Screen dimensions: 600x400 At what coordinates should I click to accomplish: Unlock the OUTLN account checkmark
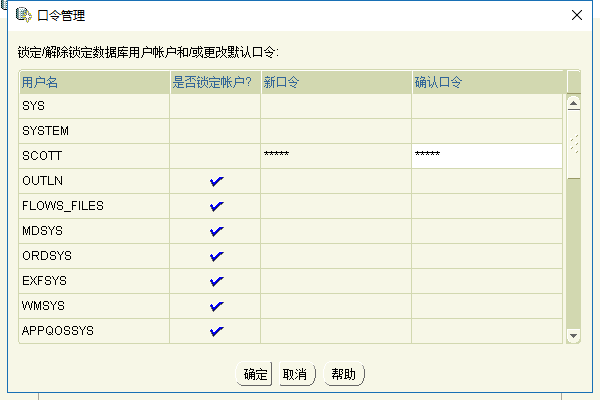click(216, 181)
